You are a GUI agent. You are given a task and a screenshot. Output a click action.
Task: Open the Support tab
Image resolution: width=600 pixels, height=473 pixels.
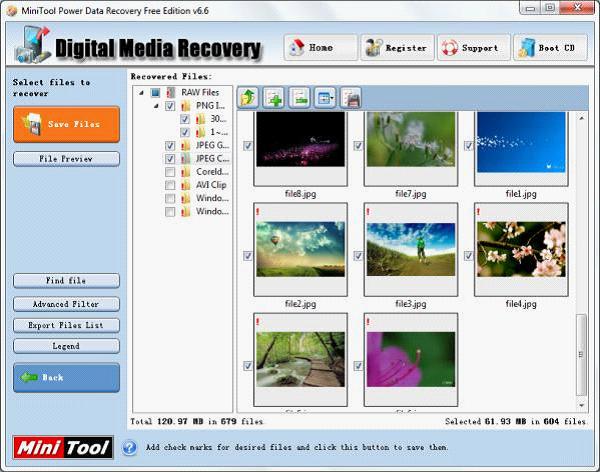[474, 48]
